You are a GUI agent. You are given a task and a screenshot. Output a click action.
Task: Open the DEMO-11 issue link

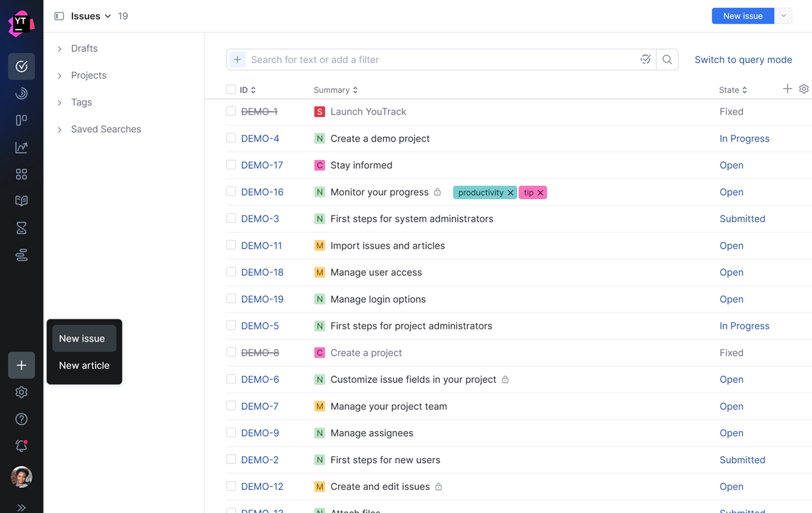coord(261,245)
